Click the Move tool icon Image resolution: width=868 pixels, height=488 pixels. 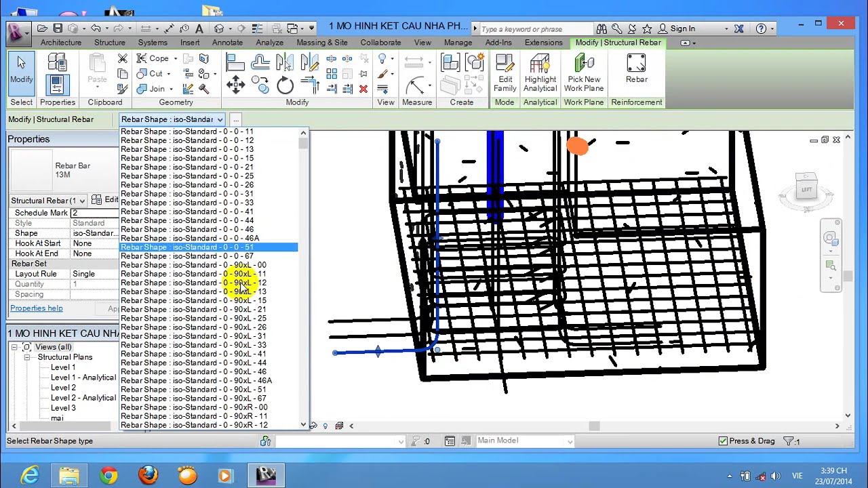[235, 85]
